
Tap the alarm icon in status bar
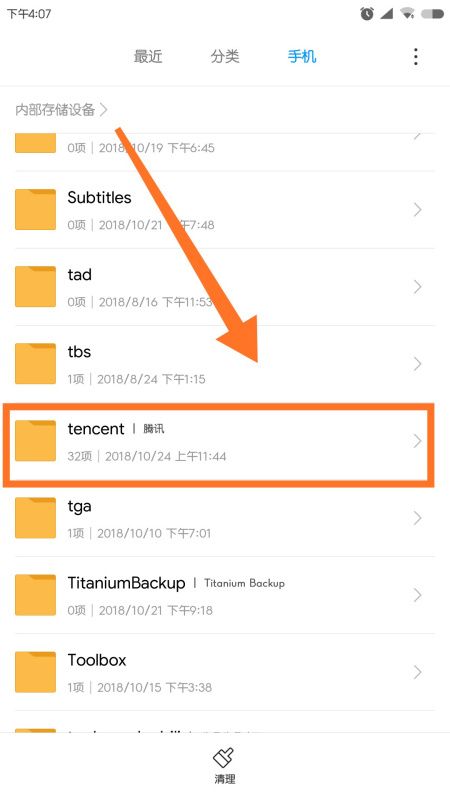click(366, 14)
